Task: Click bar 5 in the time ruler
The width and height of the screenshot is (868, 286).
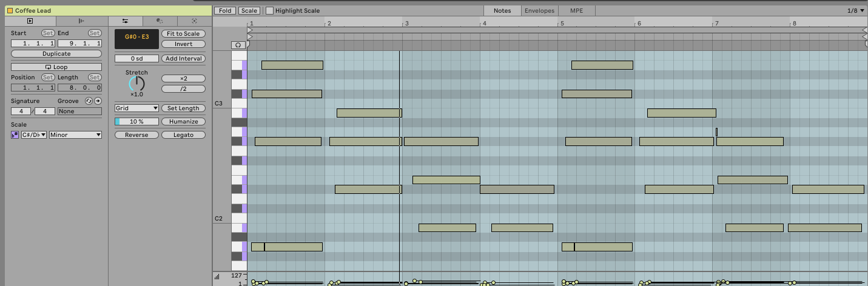Action: pyautogui.click(x=562, y=23)
